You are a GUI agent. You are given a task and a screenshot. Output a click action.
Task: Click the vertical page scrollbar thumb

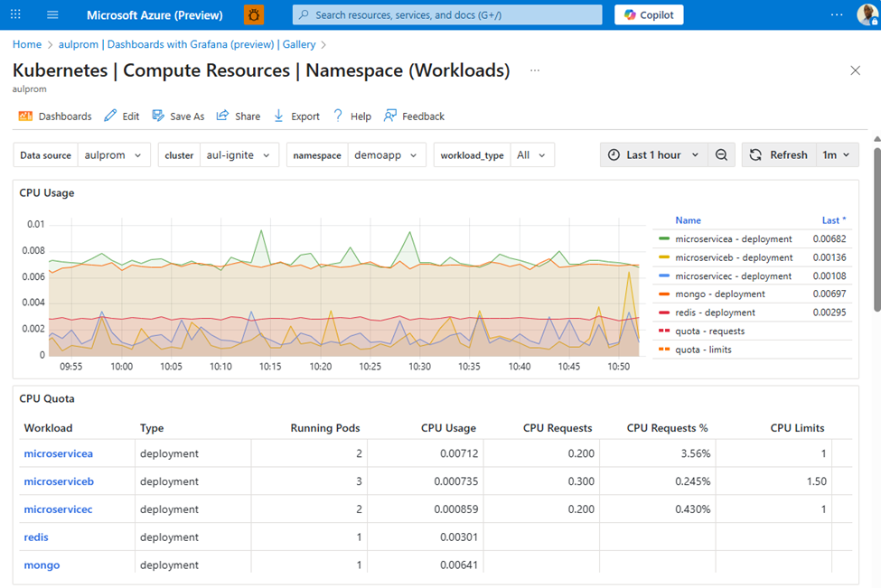click(877, 229)
